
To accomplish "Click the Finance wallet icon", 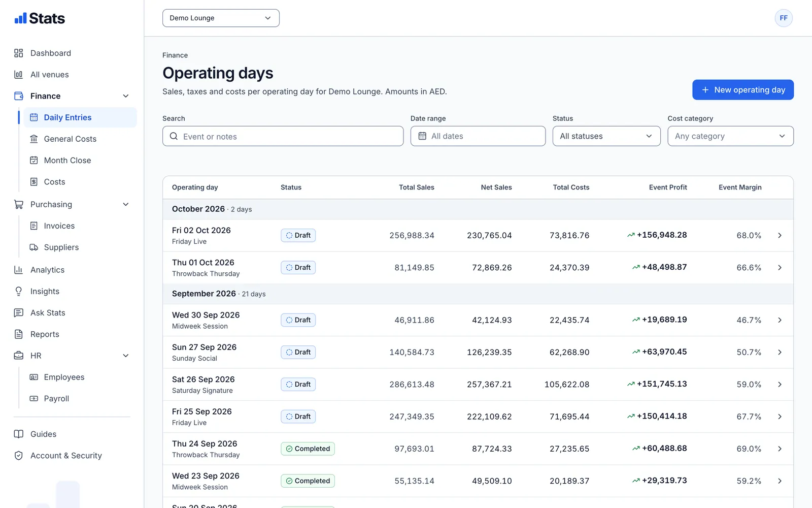I will coord(19,96).
